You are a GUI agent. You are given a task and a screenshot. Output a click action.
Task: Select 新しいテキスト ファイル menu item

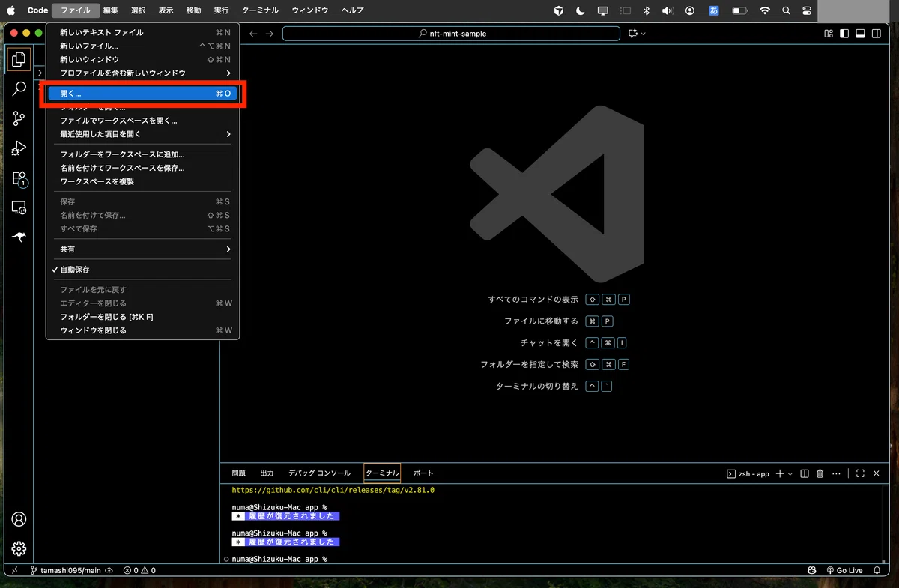coord(142,32)
